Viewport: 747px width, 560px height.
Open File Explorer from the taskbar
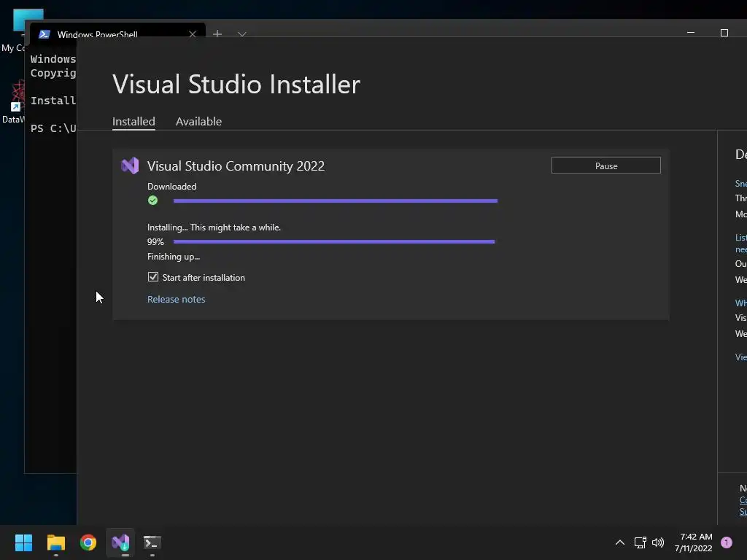(56, 542)
